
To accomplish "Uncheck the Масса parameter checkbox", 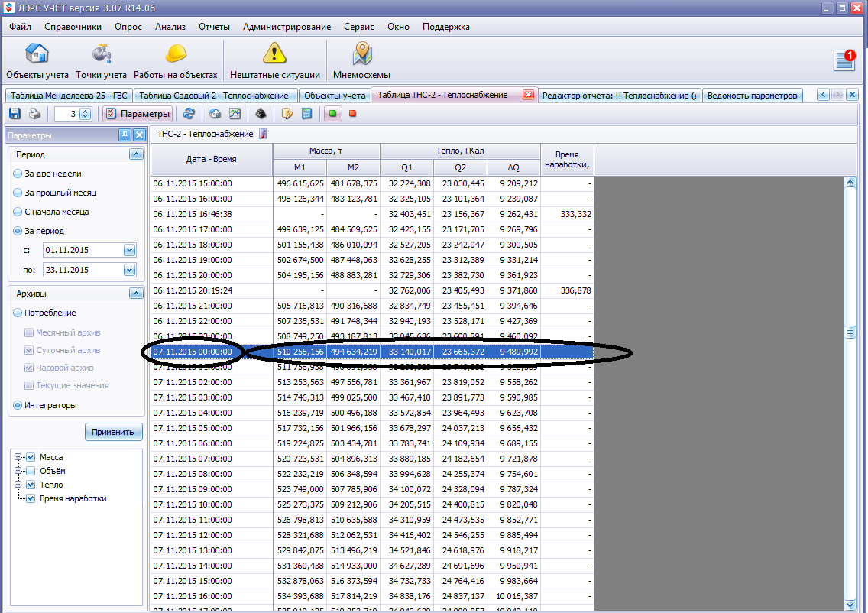I will click(x=31, y=457).
